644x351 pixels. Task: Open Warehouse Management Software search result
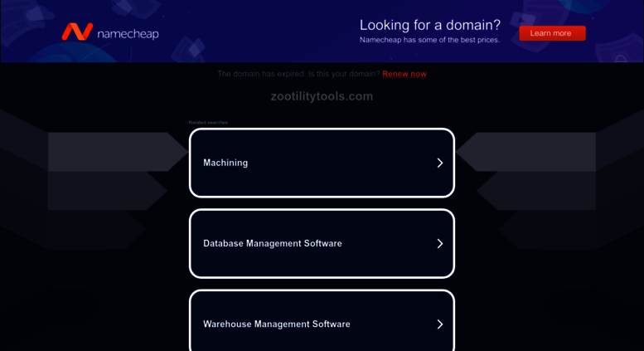pos(322,320)
